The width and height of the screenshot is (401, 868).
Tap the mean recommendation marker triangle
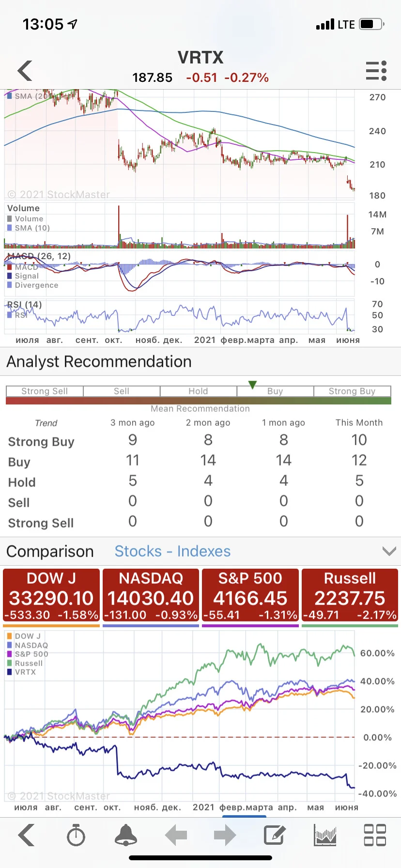[x=252, y=385]
